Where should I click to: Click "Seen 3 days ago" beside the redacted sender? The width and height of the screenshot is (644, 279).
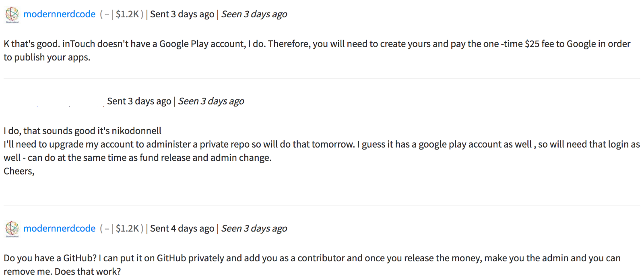pos(211,101)
